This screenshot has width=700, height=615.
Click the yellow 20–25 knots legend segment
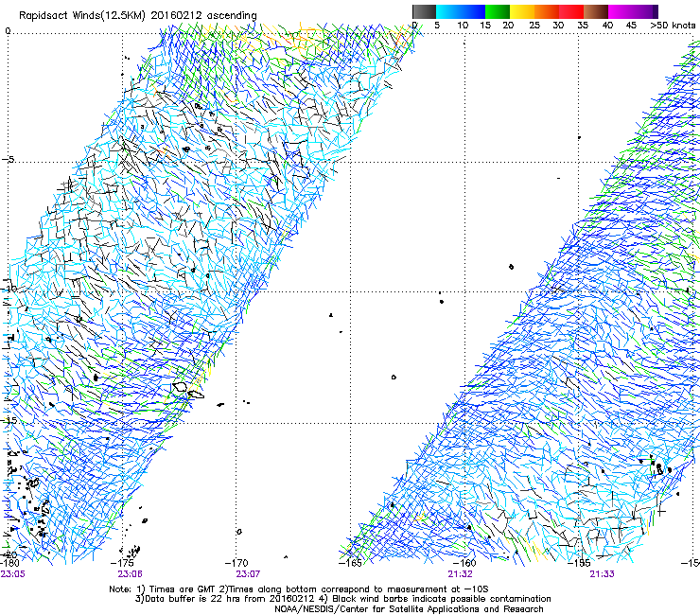pyautogui.click(x=522, y=11)
